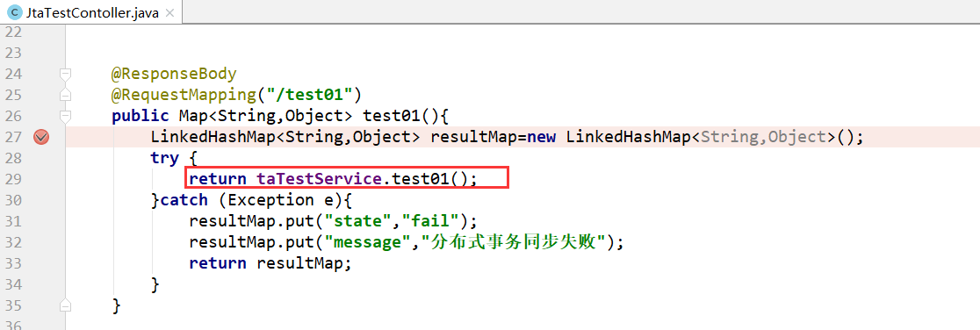Click the "/test01" string literal
This screenshot has height=330, width=980.
tap(310, 95)
